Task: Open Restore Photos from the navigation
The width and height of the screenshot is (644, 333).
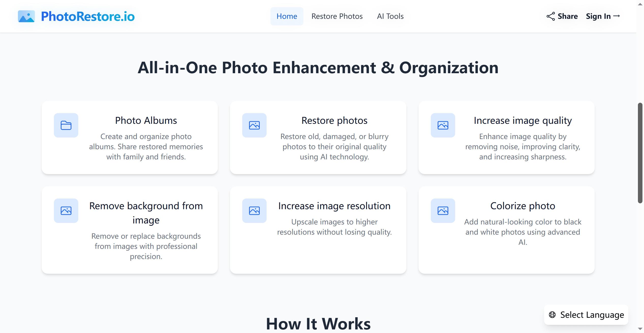Action: click(x=337, y=16)
